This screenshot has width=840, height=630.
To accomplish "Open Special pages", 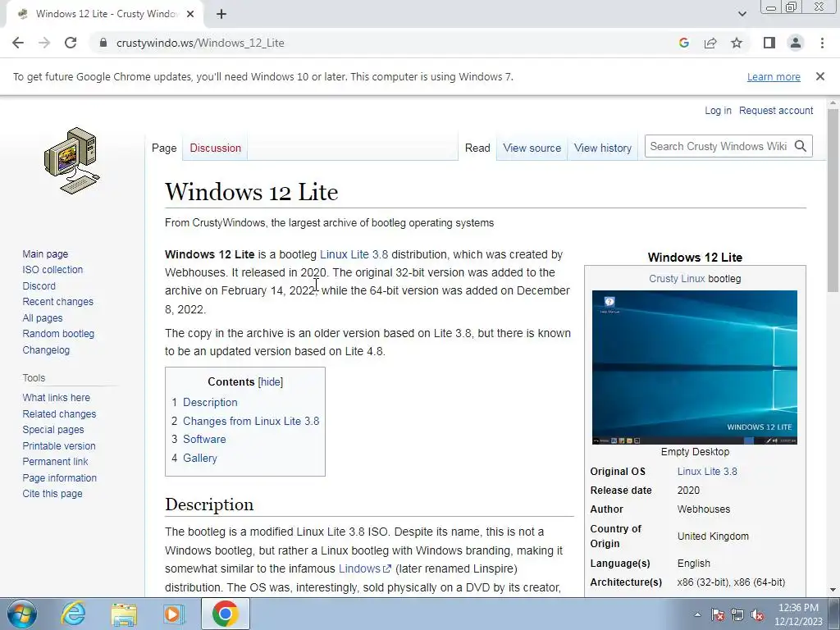I will pos(53,430).
